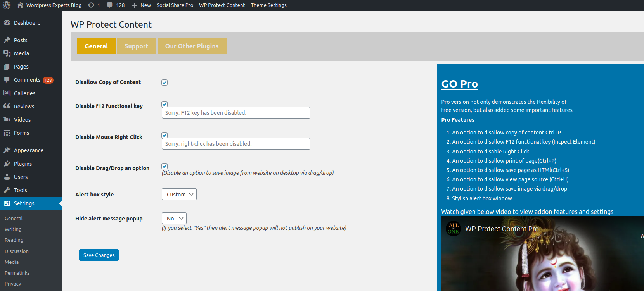Open the Alert box style dropdown
644x291 pixels.
tap(179, 194)
